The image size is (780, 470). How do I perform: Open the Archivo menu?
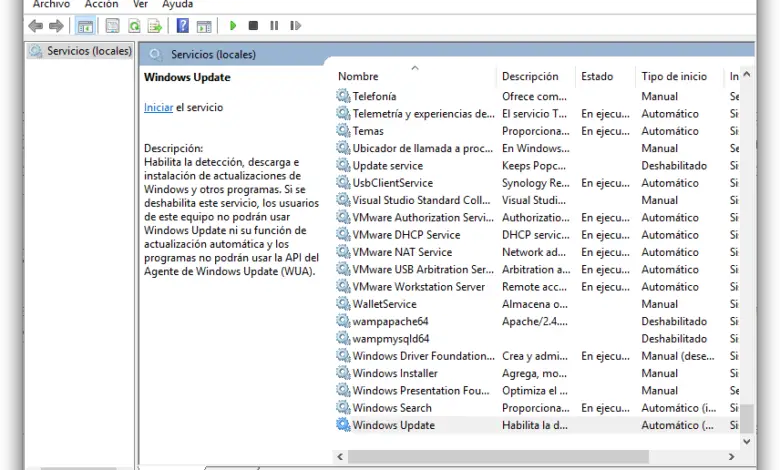(51, 4)
